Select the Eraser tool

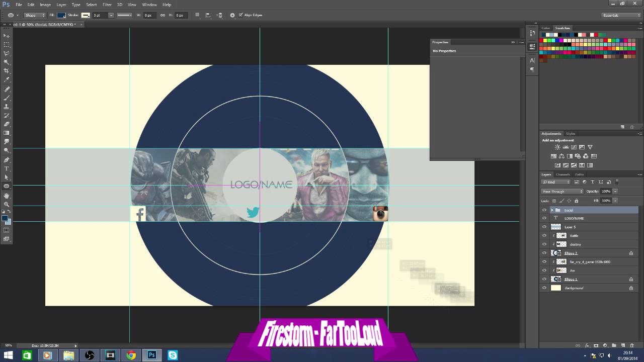7,124
